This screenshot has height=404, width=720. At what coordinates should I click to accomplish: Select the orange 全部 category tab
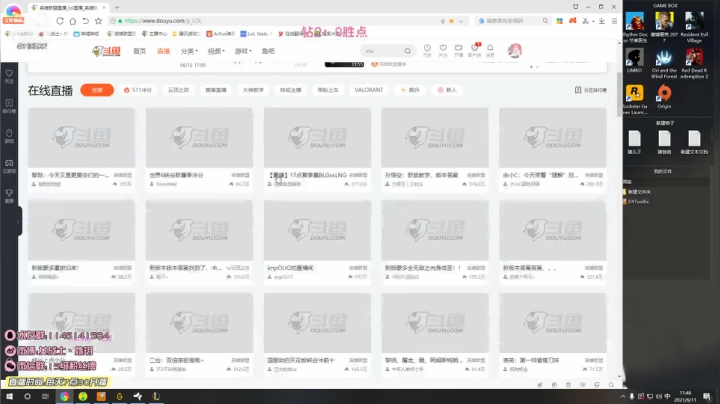pyautogui.click(x=97, y=90)
